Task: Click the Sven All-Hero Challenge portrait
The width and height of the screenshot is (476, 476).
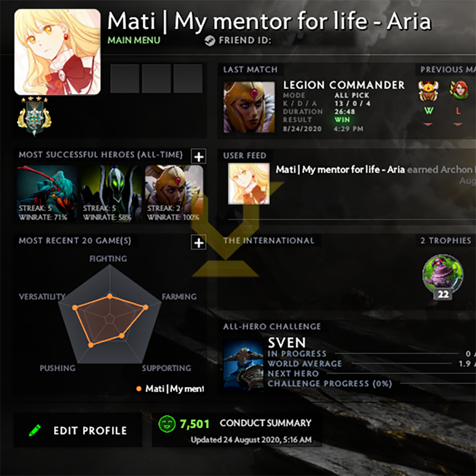Action: pos(243,364)
